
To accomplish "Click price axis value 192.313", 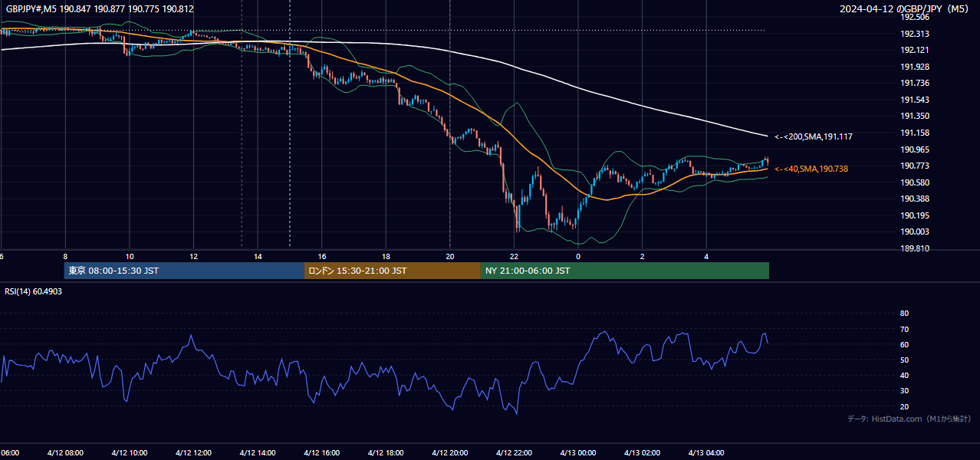I will click(x=914, y=34).
